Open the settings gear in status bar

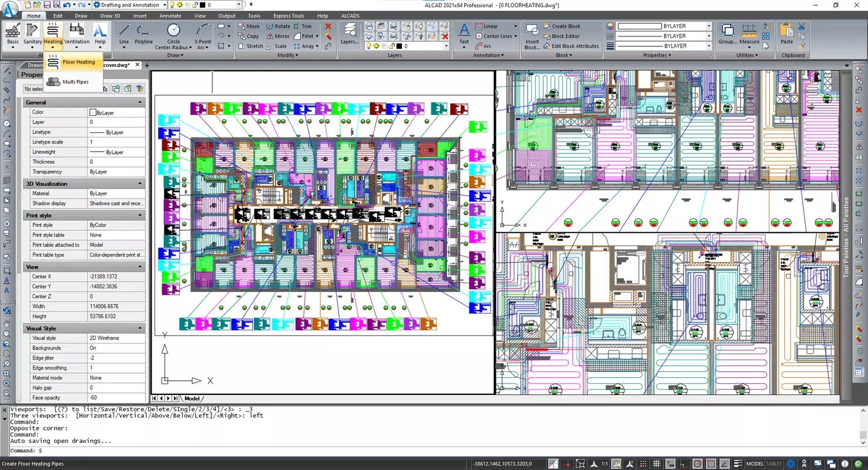coord(790,464)
